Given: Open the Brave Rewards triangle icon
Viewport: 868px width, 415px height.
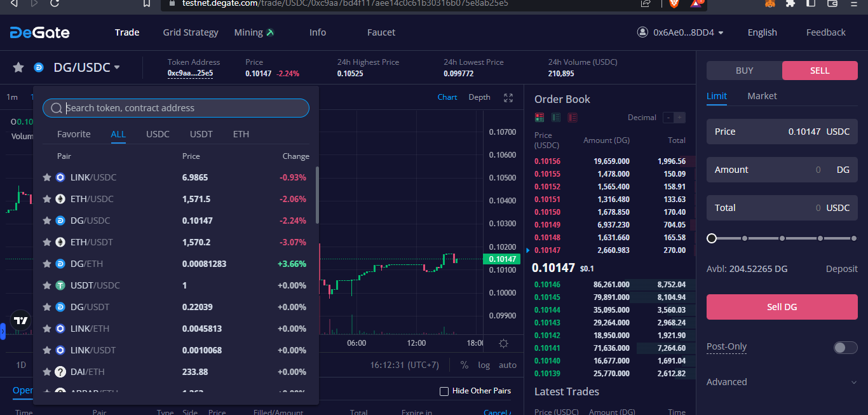Looking at the screenshot, I should coord(696,3).
